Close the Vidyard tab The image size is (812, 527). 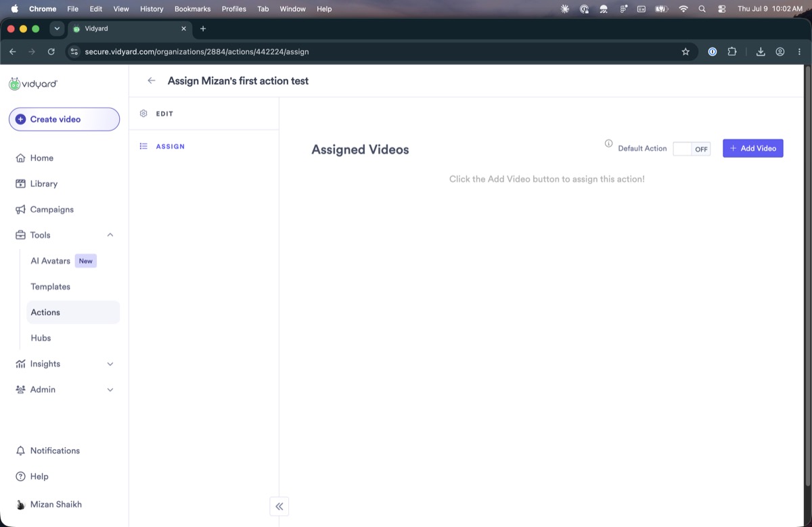(x=184, y=28)
